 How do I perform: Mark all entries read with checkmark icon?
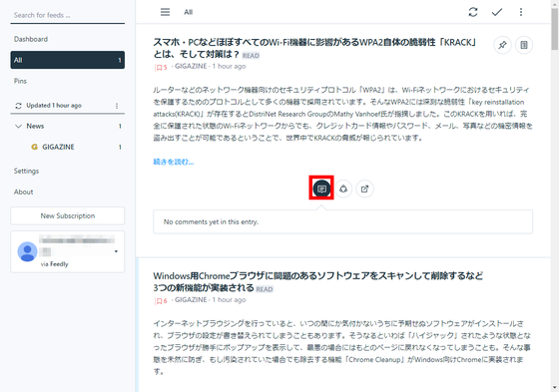click(497, 12)
